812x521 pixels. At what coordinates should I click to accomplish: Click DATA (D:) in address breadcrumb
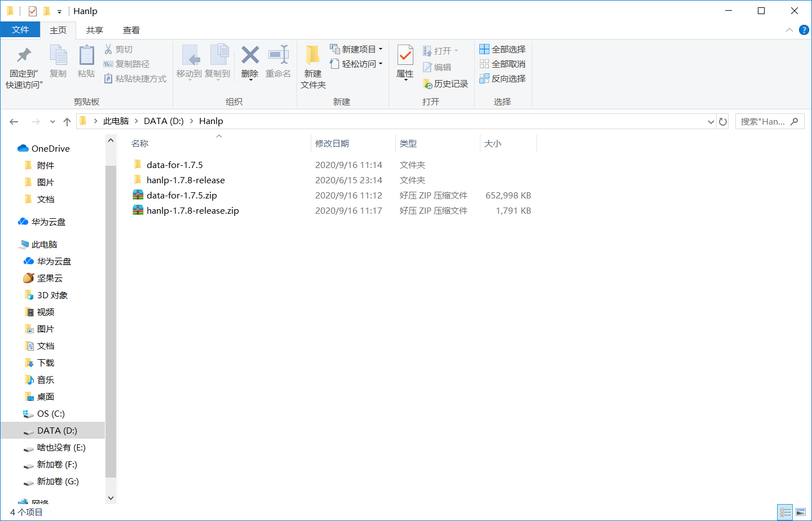click(164, 121)
